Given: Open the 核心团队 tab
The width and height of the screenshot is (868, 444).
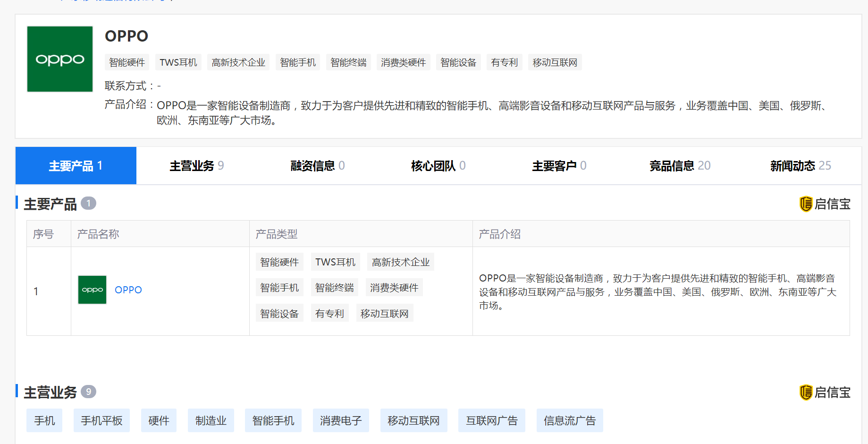Looking at the screenshot, I should [x=438, y=166].
